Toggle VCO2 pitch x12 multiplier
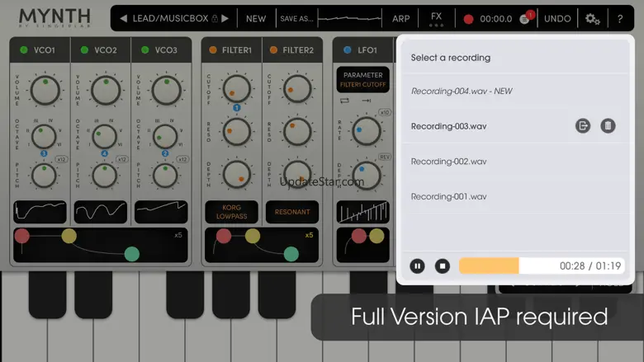Screen dimensions: 644x362 122,159
